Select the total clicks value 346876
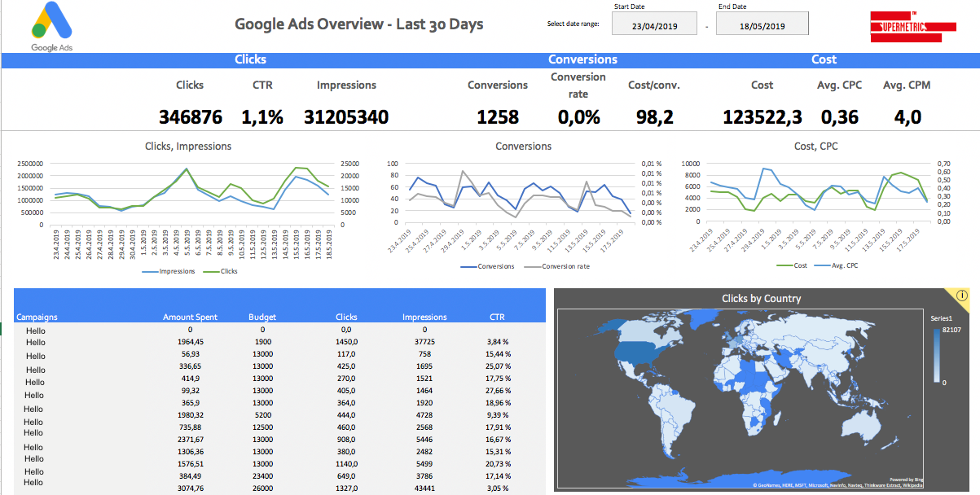 click(x=190, y=117)
